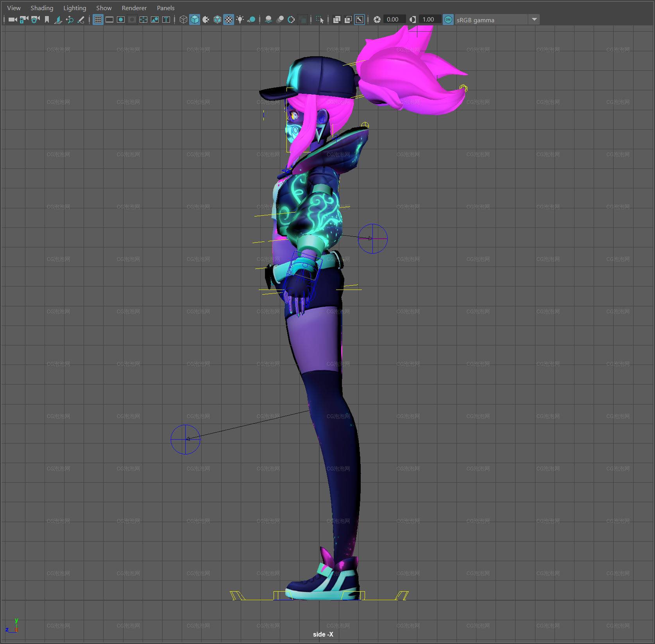Click the Isolate Select icon

(320, 20)
